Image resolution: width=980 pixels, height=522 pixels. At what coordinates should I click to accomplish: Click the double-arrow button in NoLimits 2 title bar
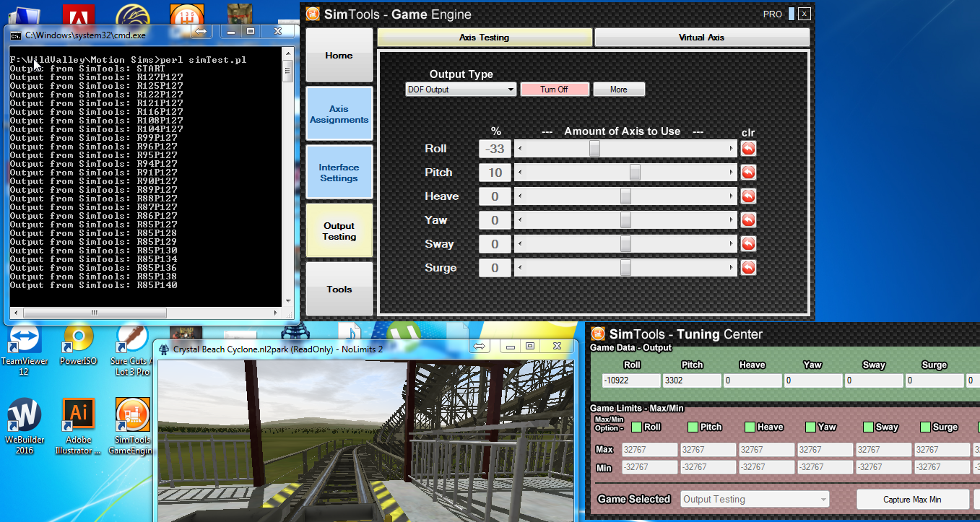[x=480, y=347]
